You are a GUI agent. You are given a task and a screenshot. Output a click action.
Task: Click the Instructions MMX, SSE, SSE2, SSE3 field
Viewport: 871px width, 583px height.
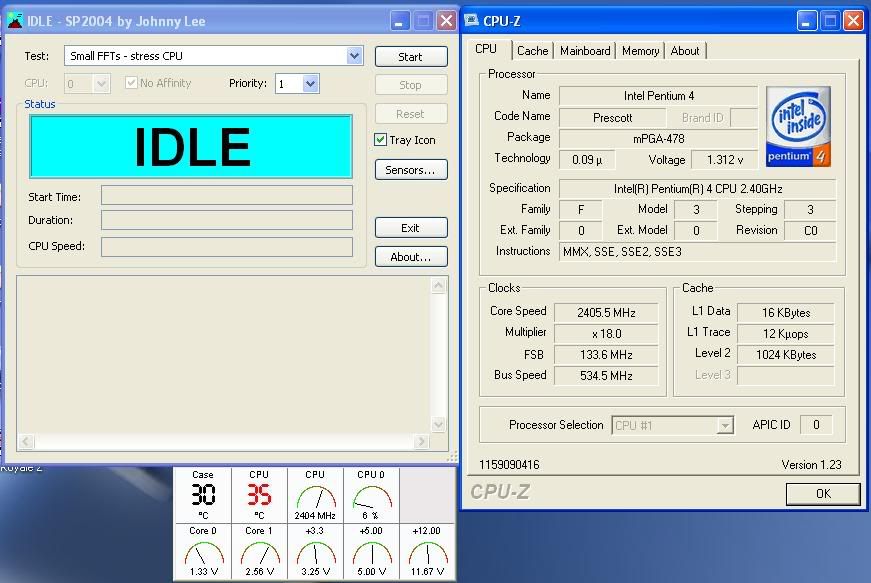[x=697, y=252]
